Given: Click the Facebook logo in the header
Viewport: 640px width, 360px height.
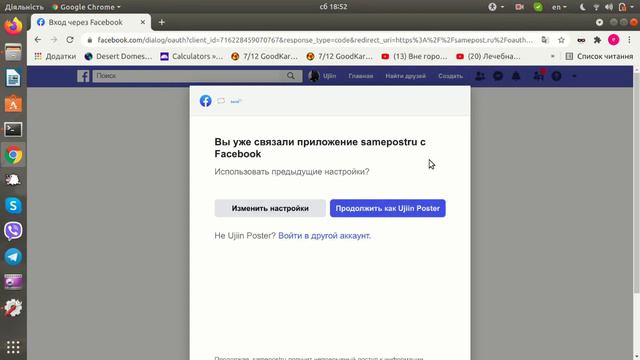Looking at the screenshot, I should tap(83, 76).
